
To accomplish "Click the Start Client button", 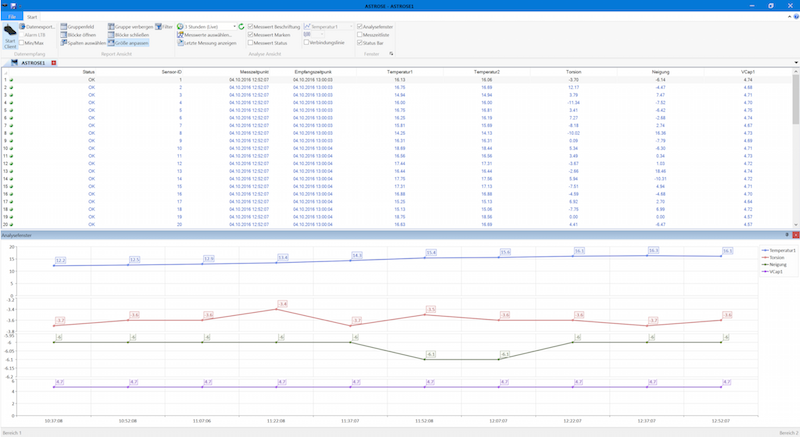I will point(10,36).
